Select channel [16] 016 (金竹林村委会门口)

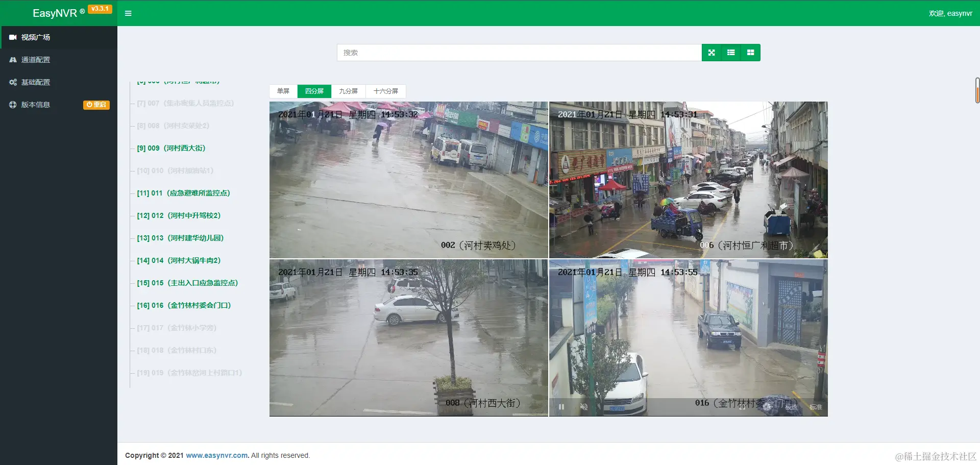[x=184, y=305]
